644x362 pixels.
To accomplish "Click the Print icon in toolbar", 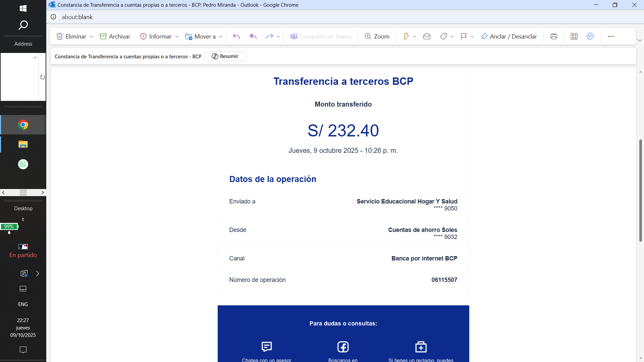I will 554,37.
